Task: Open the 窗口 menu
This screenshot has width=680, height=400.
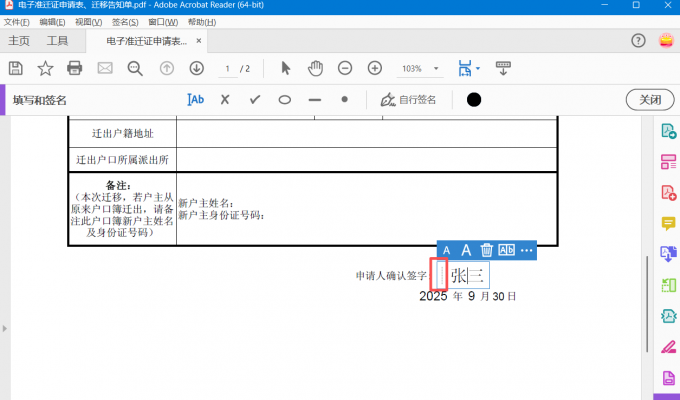Action: point(163,22)
